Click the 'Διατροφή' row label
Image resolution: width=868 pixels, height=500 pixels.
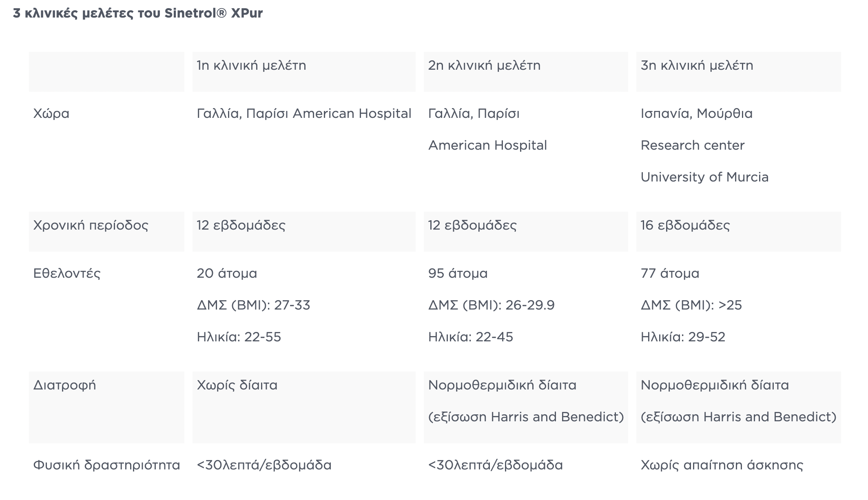(x=64, y=385)
